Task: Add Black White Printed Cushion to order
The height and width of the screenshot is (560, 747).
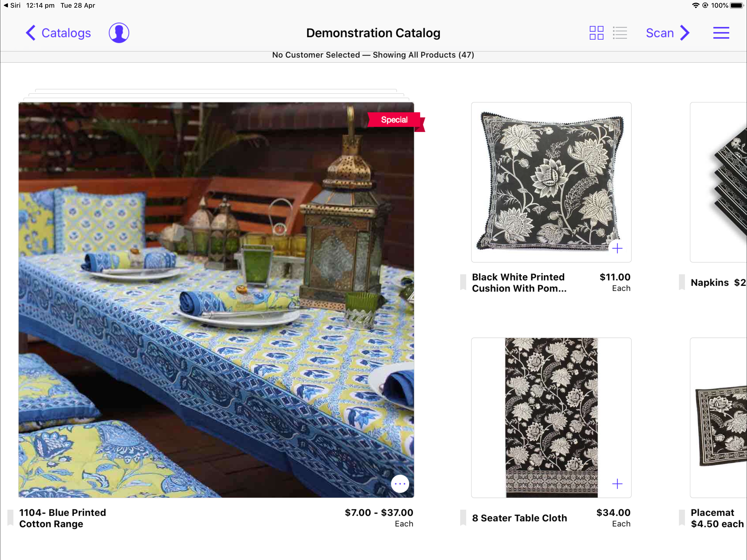Action: (617, 248)
